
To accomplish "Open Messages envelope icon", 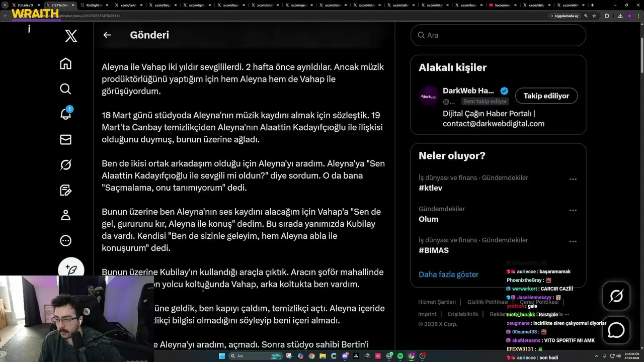I will [65, 139].
